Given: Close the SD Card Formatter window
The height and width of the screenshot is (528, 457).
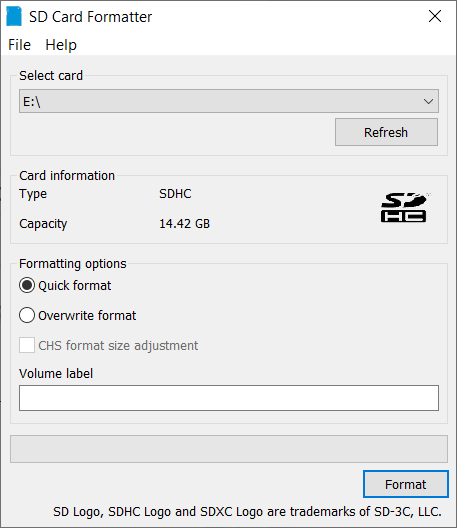Looking at the screenshot, I should pyautogui.click(x=435, y=16).
